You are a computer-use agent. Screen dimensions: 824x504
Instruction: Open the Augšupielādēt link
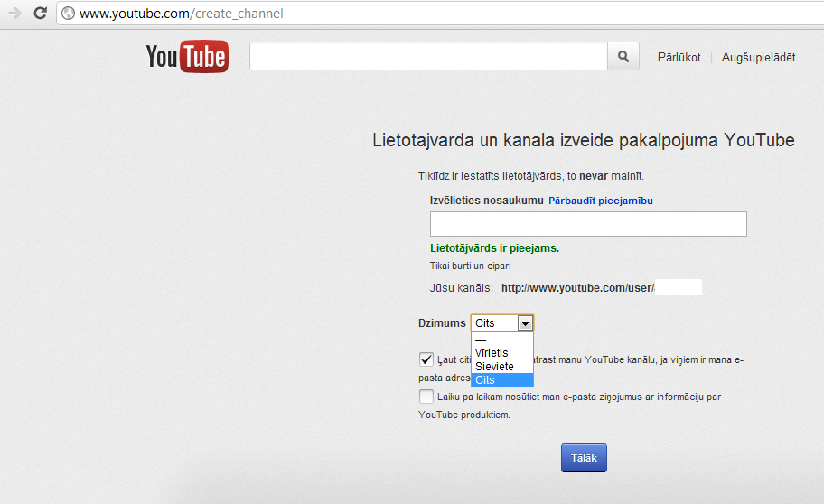tap(758, 57)
